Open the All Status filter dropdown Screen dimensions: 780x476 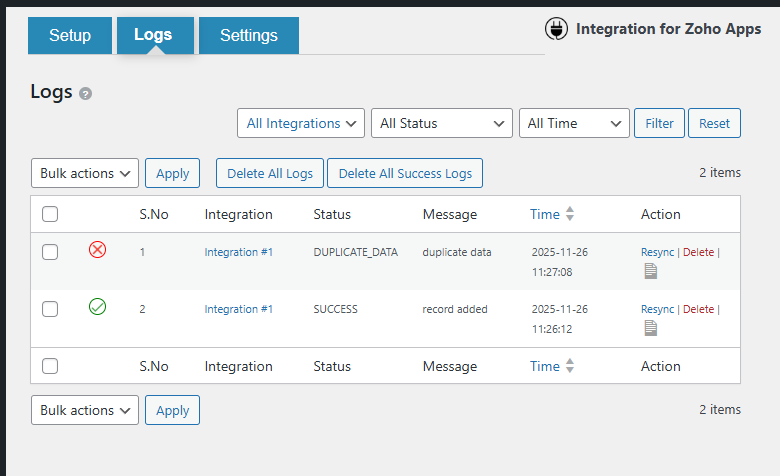(441, 123)
